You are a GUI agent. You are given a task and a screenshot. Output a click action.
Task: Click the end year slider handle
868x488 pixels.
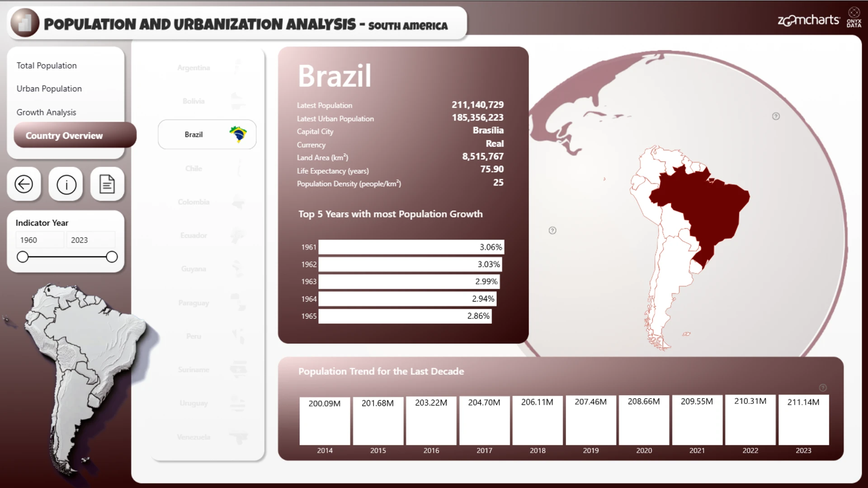point(112,257)
